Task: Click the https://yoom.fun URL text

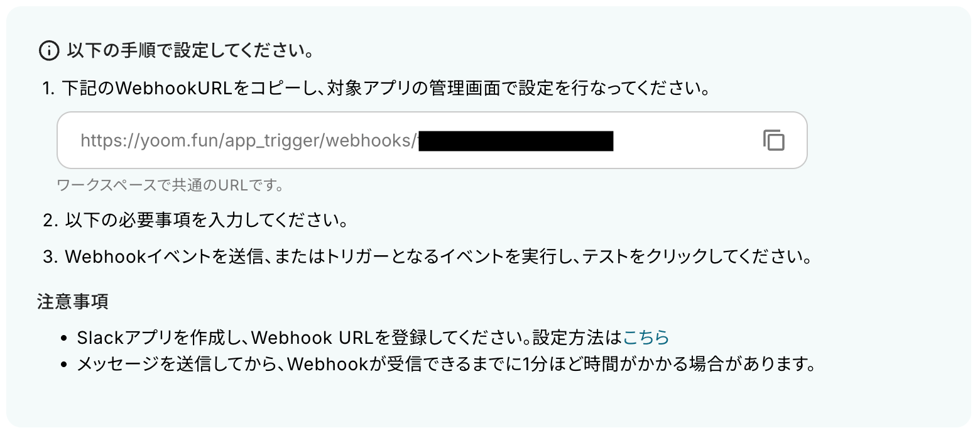Action: 248,141
